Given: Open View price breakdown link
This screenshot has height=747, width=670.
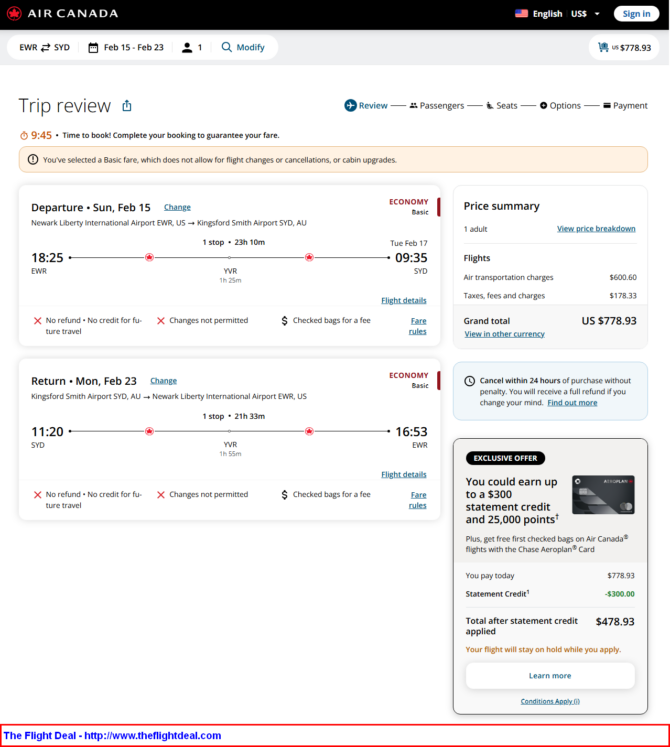Looking at the screenshot, I should [x=596, y=229].
